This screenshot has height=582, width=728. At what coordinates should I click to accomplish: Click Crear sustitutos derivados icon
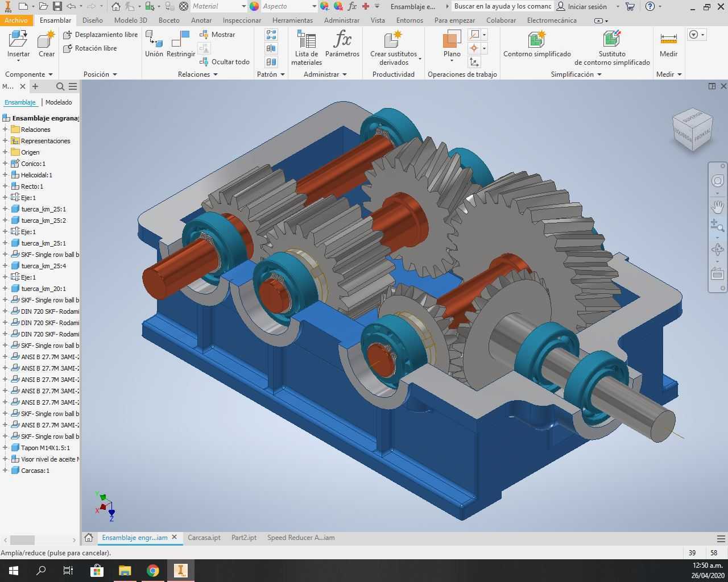click(x=394, y=40)
